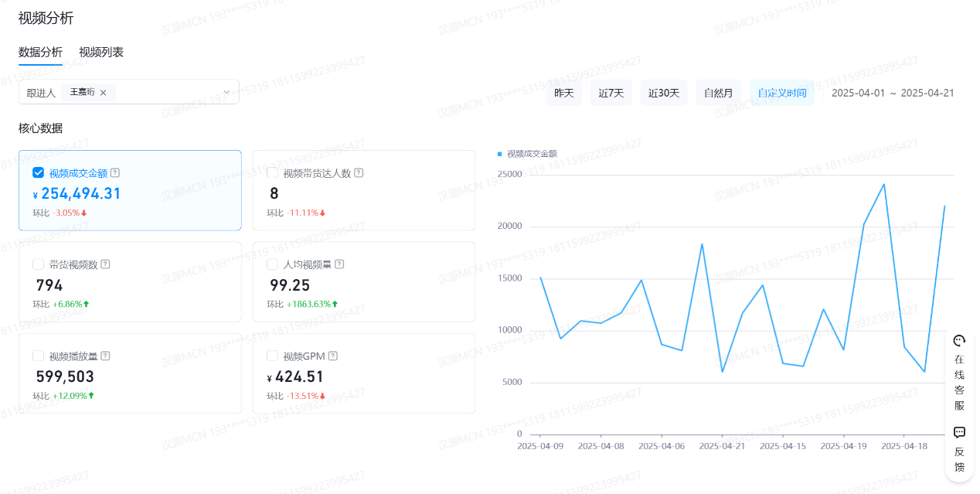
Task: Select the 数据分析 tab
Action: coord(40,53)
